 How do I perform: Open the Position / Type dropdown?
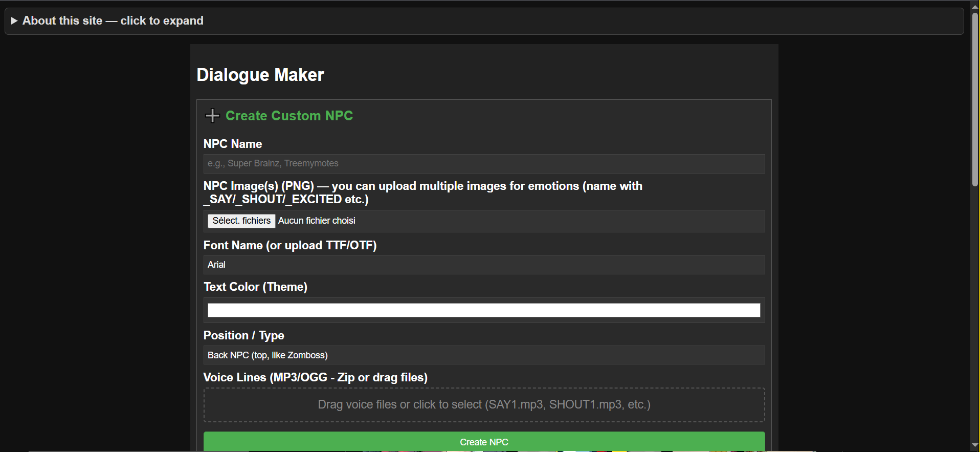484,355
